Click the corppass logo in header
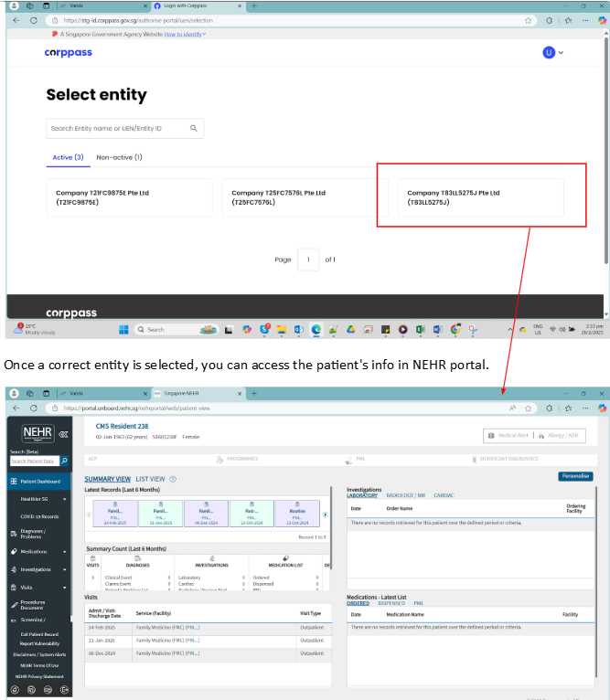 tap(69, 53)
